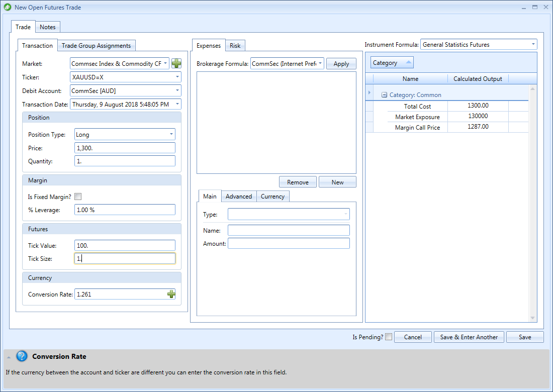The image size is (553, 392).
Task: Click the Calculated Output column header
Action: (x=478, y=78)
